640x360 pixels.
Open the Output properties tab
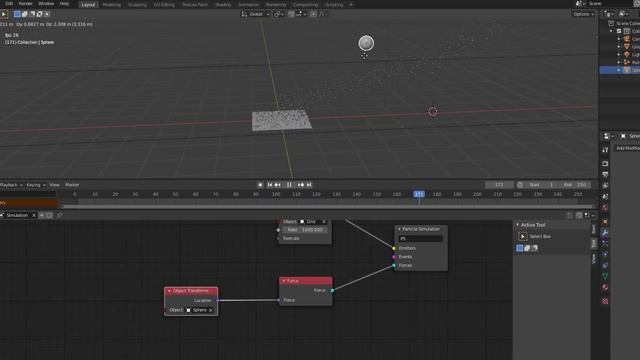pyautogui.click(x=605, y=175)
